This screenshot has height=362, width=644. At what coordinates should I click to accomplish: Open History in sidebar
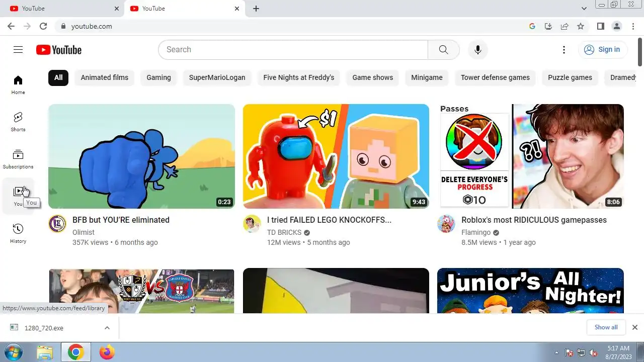click(x=18, y=234)
